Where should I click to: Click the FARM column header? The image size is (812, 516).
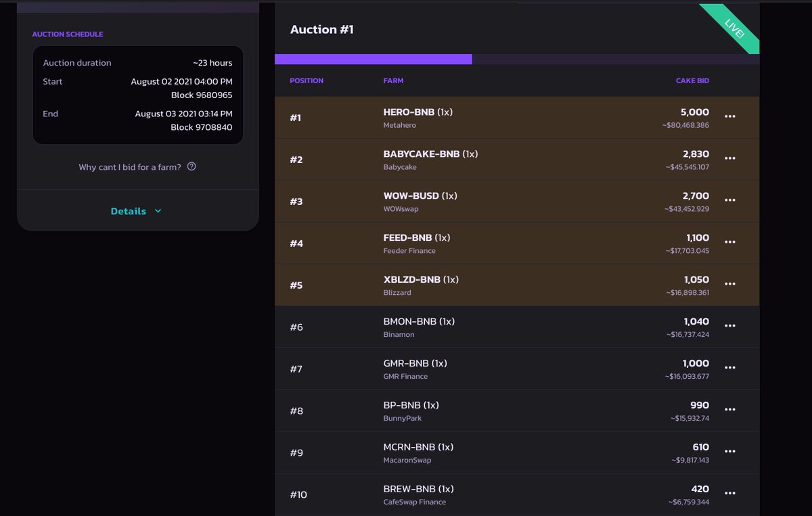[x=393, y=80]
